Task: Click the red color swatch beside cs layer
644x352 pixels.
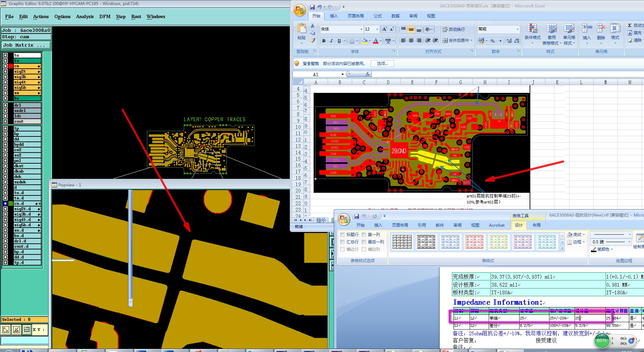Action: pyautogui.click(x=11, y=66)
